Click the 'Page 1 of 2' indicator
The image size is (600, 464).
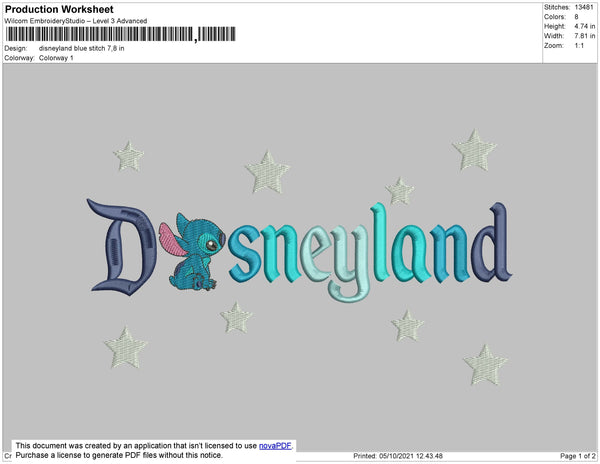[x=578, y=456]
